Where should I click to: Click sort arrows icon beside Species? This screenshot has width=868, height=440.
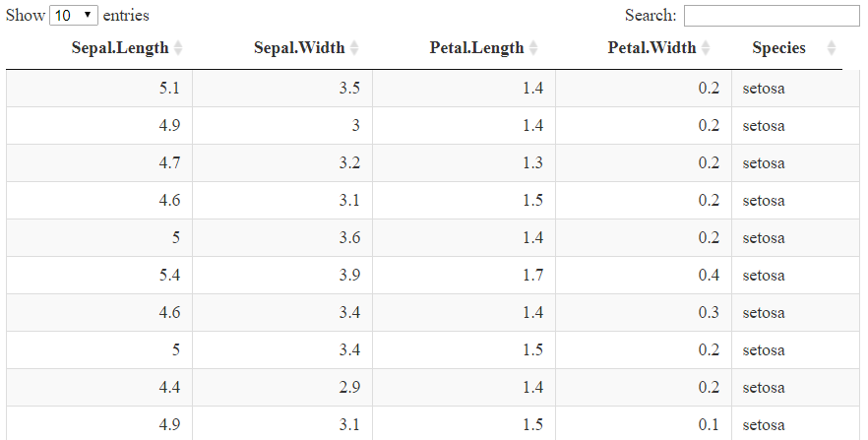point(832,48)
